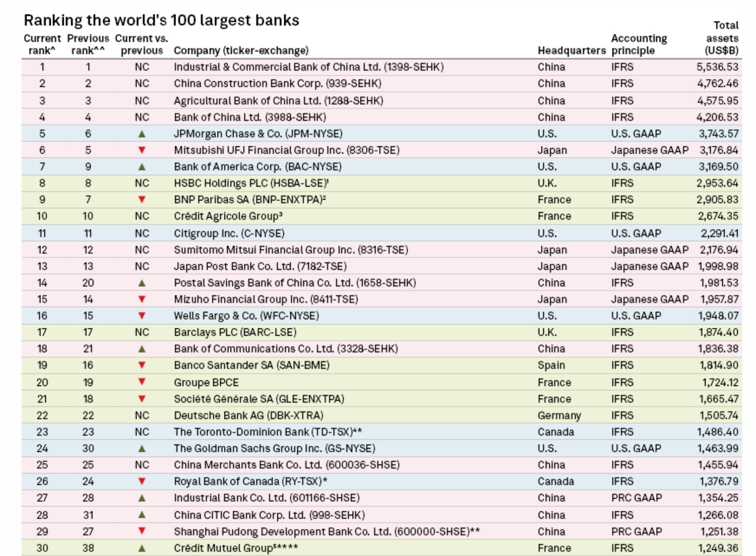This screenshot has width=756, height=556.
Task: Click the green up arrow for Goldman Sachs
Action: click(142, 449)
